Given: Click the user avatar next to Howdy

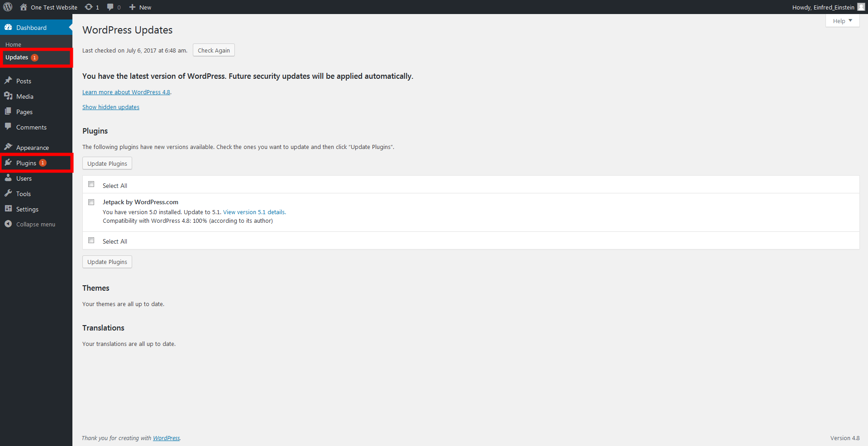Looking at the screenshot, I should pyautogui.click(x=861, y=7).
